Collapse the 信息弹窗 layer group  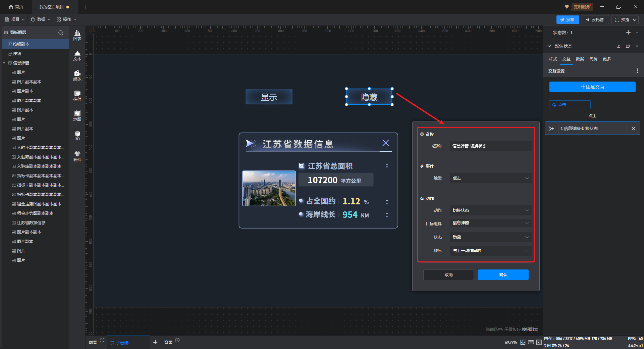pyautogui.click(x=4, y=63)
